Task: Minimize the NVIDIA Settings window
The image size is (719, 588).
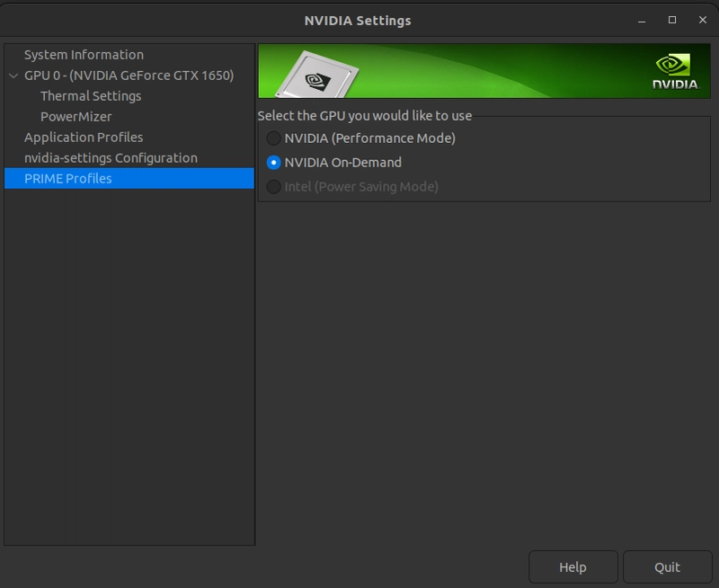Action: click(x=642, y=21)
